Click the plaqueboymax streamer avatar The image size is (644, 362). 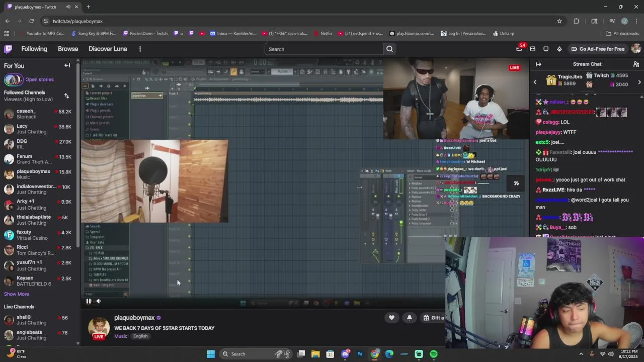point(99,327)
